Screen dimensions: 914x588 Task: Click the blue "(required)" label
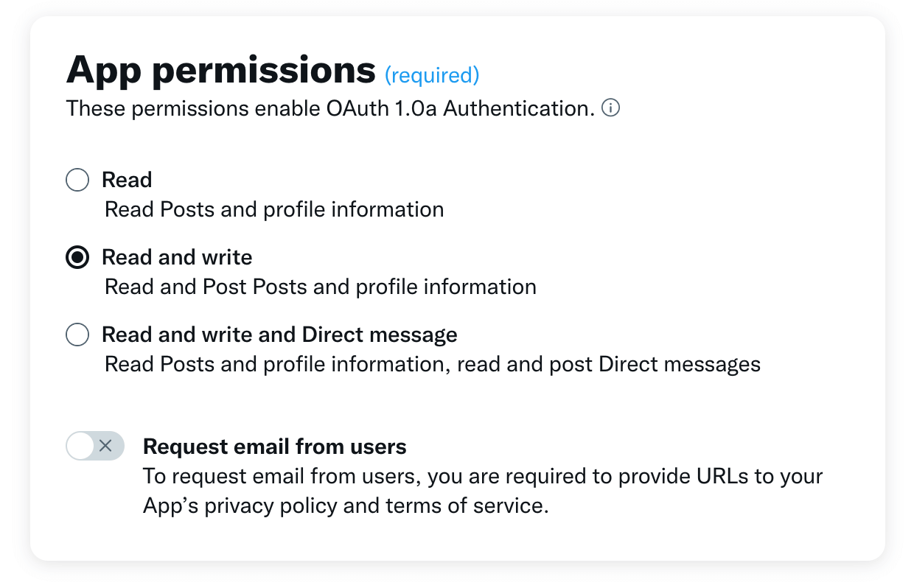click(x=432, y=74)
